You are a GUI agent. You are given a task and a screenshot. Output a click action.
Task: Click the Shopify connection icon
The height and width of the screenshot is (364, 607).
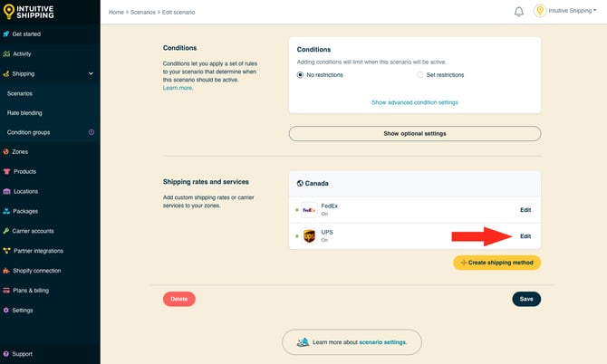[7, 271]
